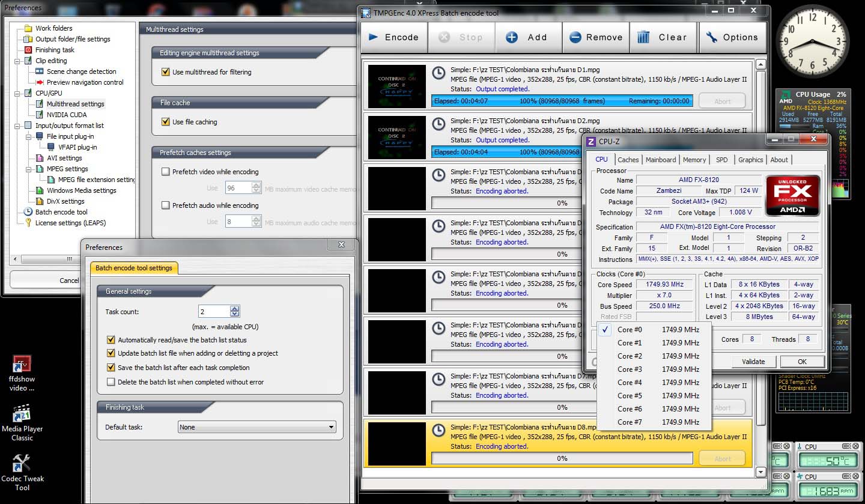The height and width of the screenshot is (504, 865).
Task: Collapse the CPU/GPU tree node
Action: click(18, 93)
